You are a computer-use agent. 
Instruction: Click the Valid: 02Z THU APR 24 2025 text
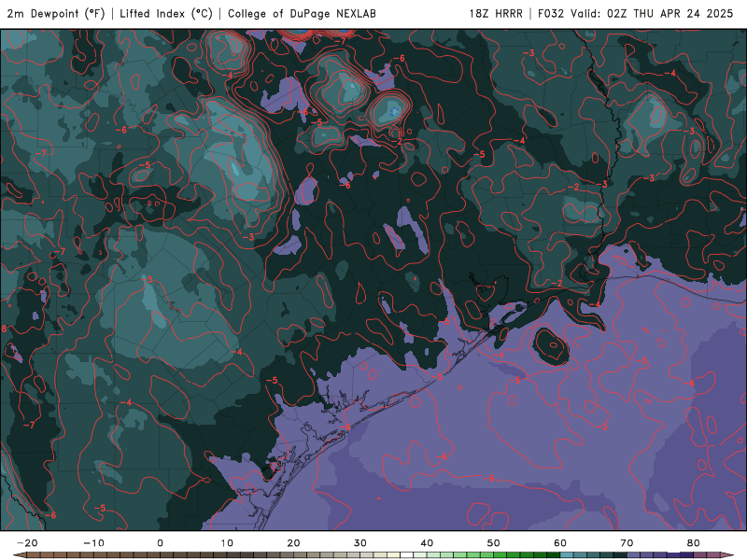point(652,13)
